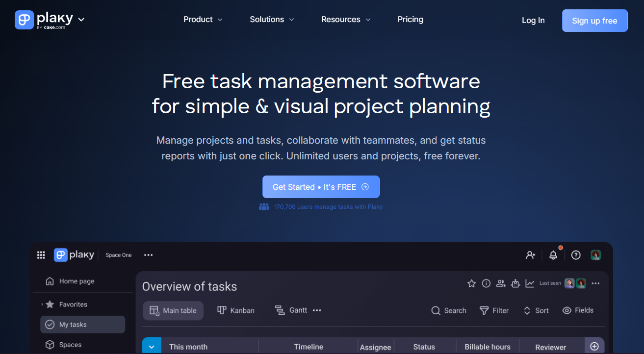
Task: Open the notifications bell
Action: point(553,255)
